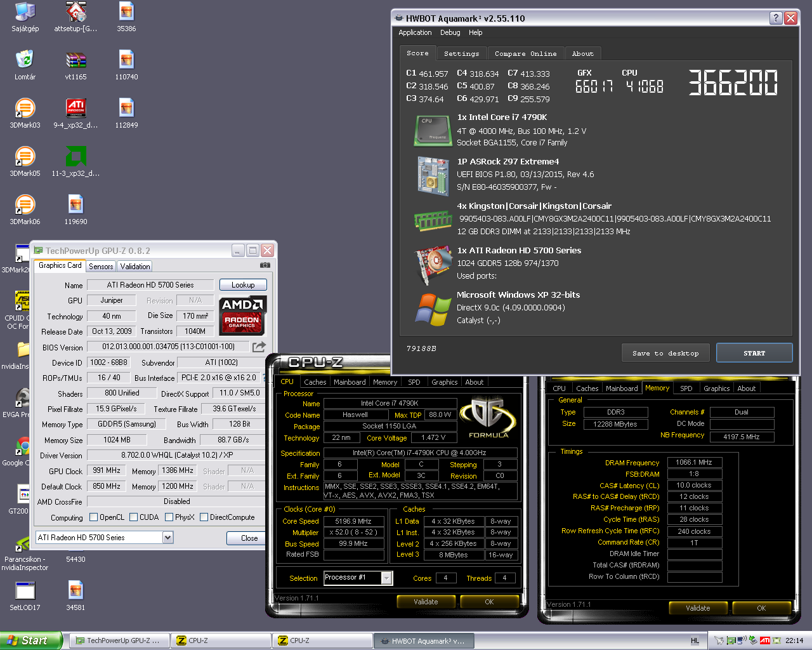Viewport: 812px width, 650px height.
Task: Select the attsetup desktop icon
Action: [x=75, y=17]
